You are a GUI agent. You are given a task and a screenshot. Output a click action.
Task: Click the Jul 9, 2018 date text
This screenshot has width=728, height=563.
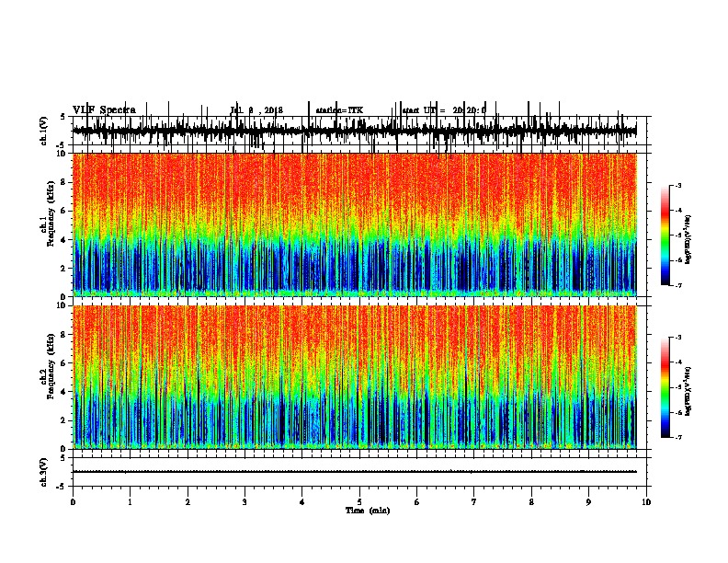pyautogui.click(x=256, y=110)
